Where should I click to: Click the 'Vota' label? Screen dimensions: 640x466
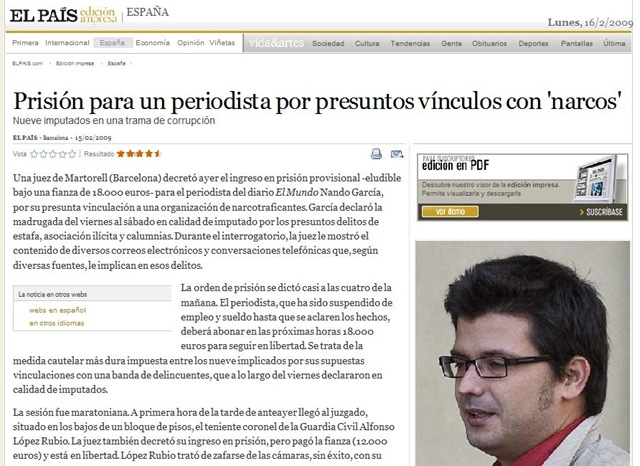20,154
